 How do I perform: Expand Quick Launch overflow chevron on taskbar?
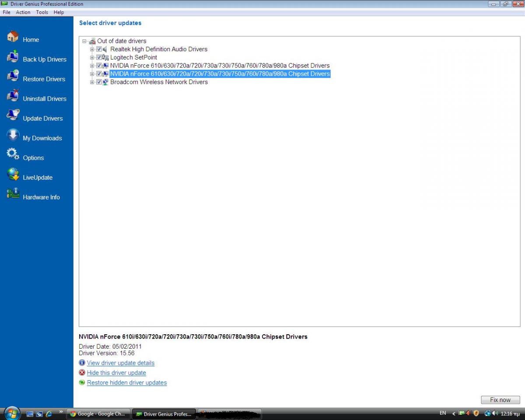point(61,411)
